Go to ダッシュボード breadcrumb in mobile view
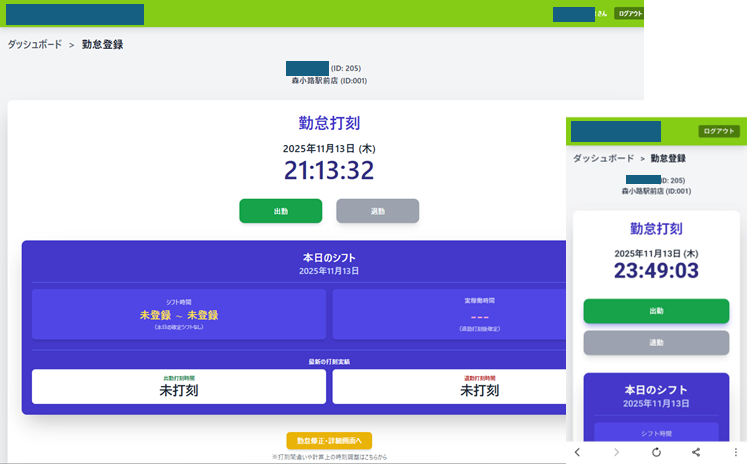This screenshot has height=474, width=747. 603,158
